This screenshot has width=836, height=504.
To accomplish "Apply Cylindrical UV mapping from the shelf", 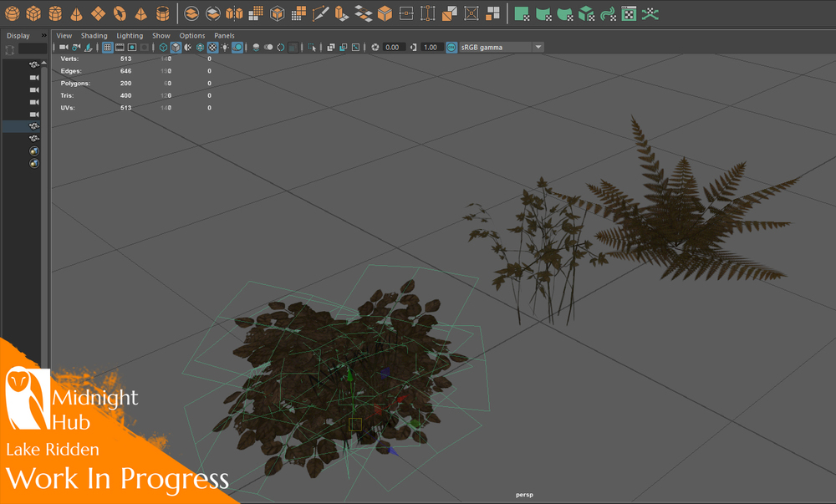I will [543, 13].
